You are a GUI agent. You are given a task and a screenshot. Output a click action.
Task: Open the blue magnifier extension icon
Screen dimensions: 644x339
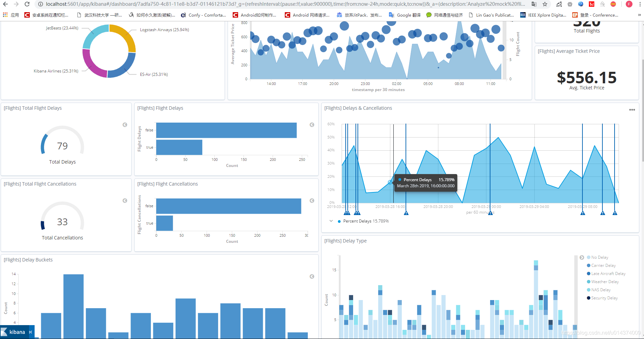(581, 4)
